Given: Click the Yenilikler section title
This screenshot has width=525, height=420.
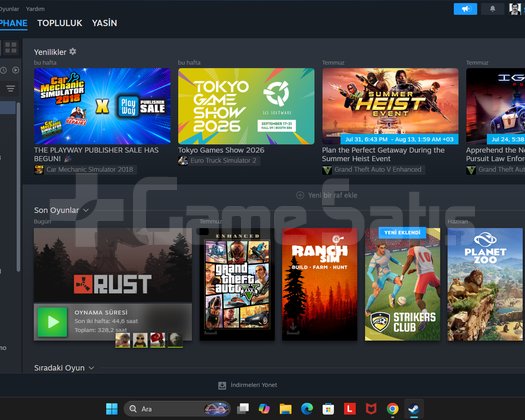Looking at the screenshot, I should pyautogui.click(x=50, y=52).
